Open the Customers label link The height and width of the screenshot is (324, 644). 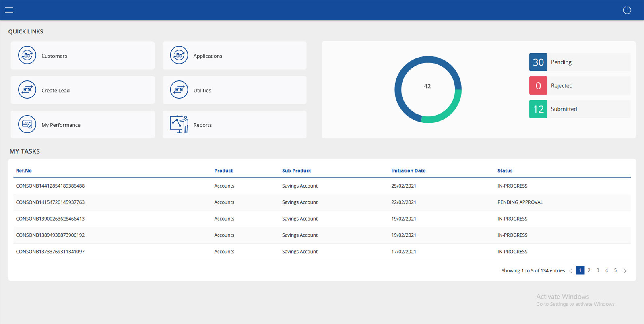tap(54, 56)
